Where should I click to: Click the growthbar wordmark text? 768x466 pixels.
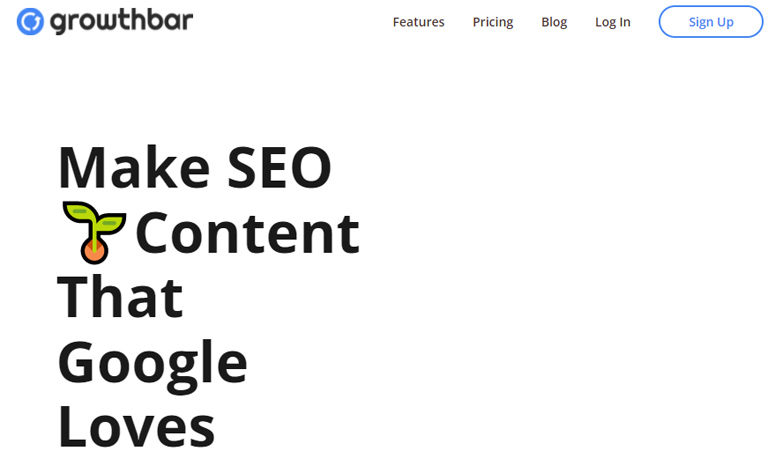(x=121, y=21)
